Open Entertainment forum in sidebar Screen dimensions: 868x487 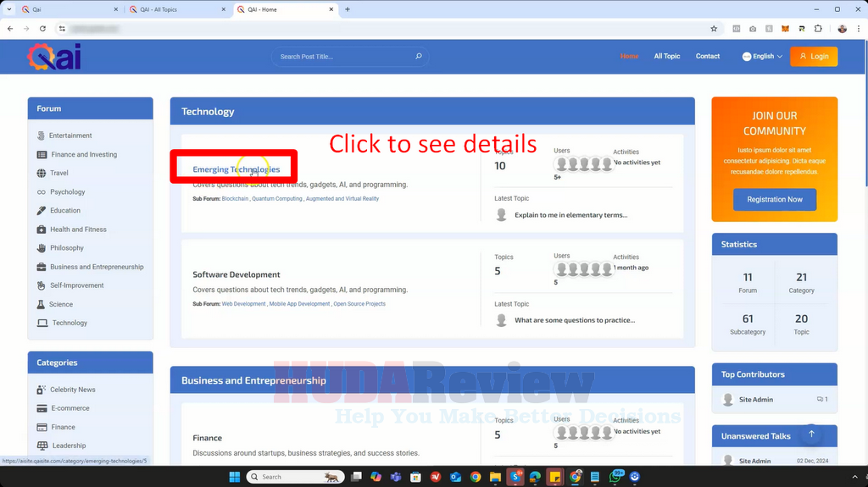pyautogui.click(x=70, y=136)
